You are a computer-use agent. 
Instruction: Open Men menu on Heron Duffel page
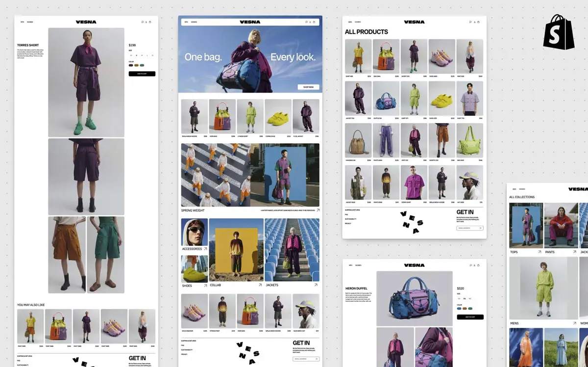(350, 265)
